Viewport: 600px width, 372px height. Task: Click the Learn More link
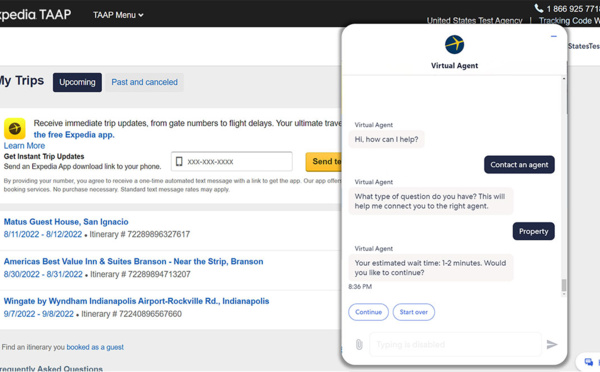point(24,146)
